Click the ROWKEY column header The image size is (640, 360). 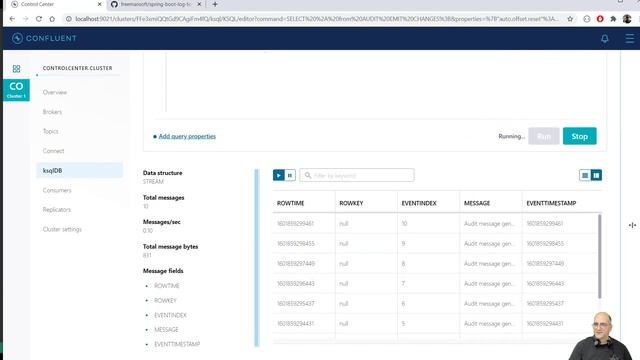pos(351,203)
